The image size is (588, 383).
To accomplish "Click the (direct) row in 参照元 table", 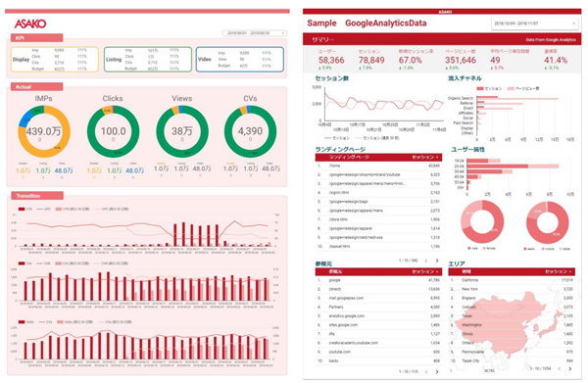I will pyautogui.click(x=378, y=289).
